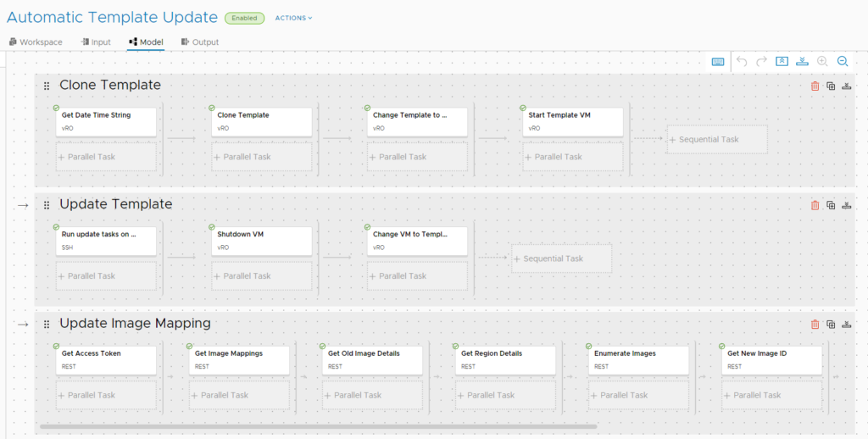The height and width of the screenshot is (439, 868).
Task: Click green check icon on Enumerate Images task
Action: pos(588,346)
